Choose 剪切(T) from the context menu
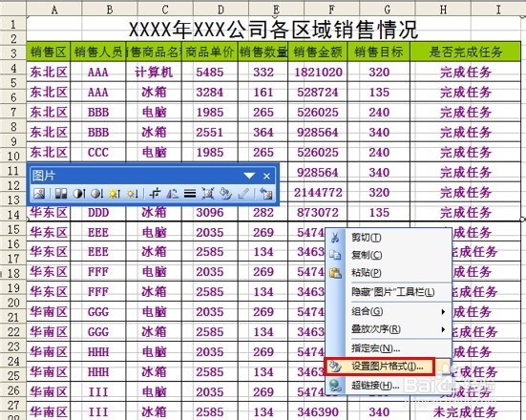The image size is (526, 420). (x=389, y=238)
